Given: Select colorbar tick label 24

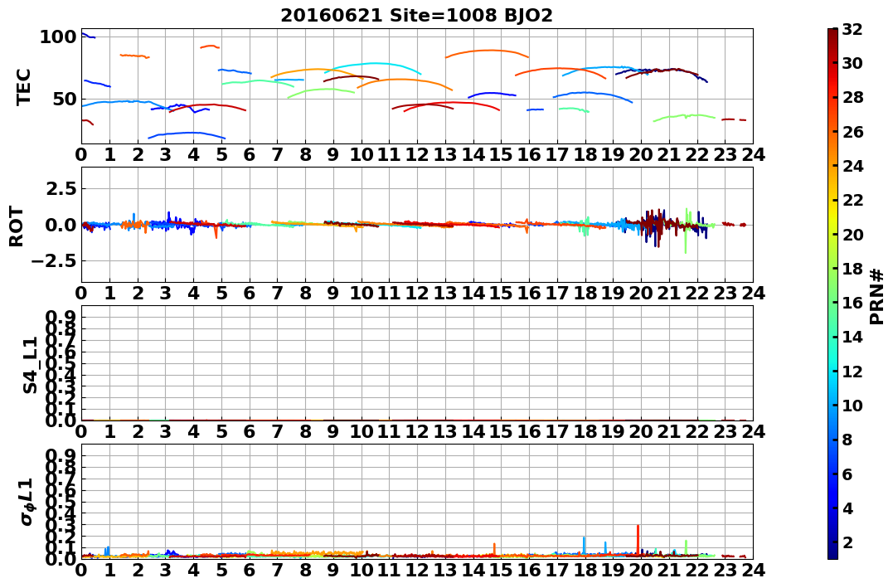Looking at the screenshot, I should coord(852,166).
